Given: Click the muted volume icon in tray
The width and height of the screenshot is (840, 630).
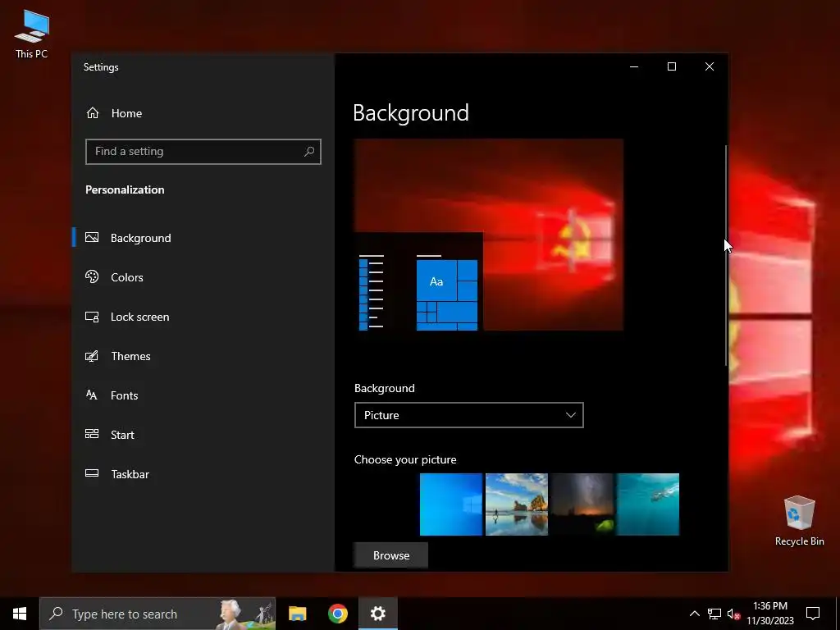Looking at the screenshot, I should (x=733, y=614).
